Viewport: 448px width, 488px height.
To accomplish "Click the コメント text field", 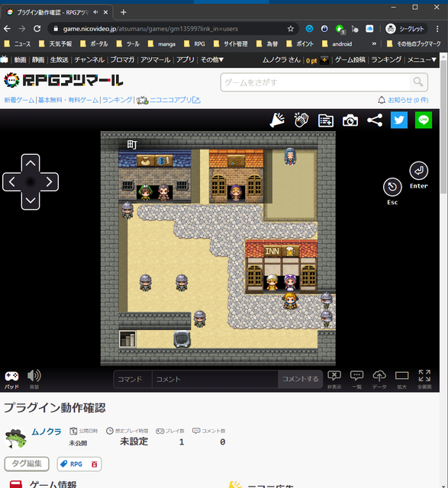I will (215, 379).
